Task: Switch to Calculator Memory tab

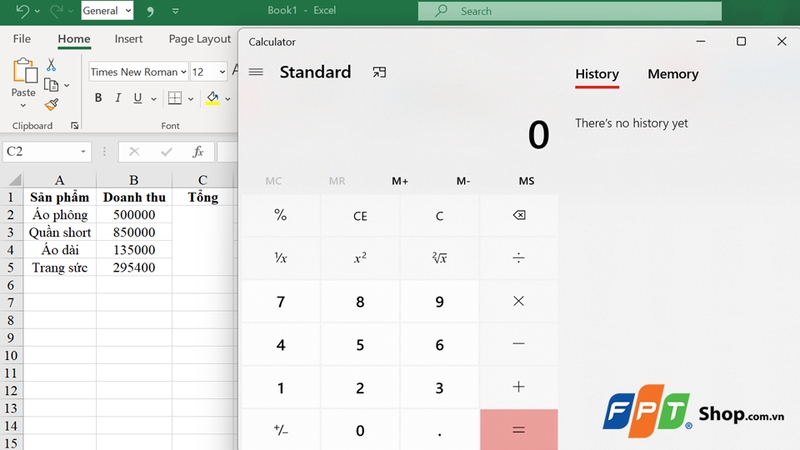Action: [x=673, y=74]
